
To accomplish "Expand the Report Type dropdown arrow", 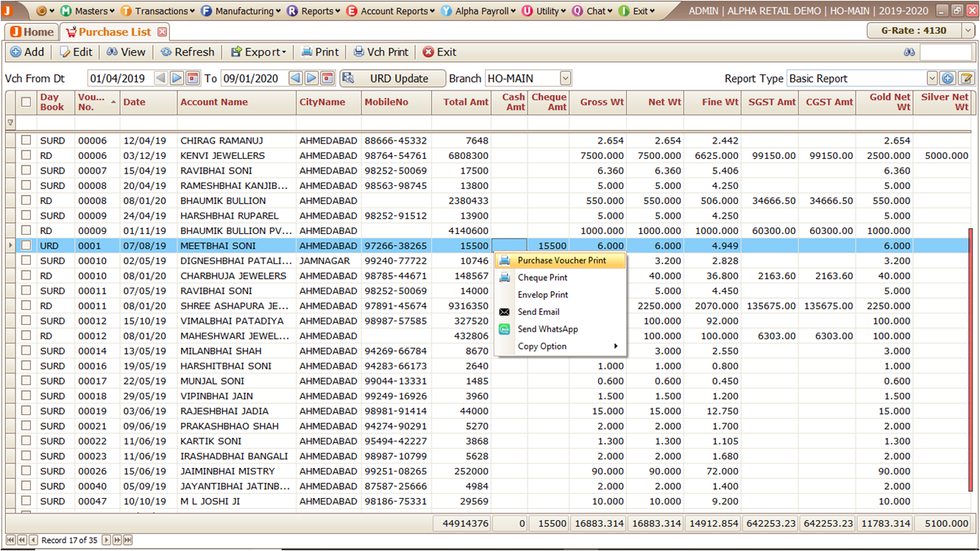I will tap(931, 79).
